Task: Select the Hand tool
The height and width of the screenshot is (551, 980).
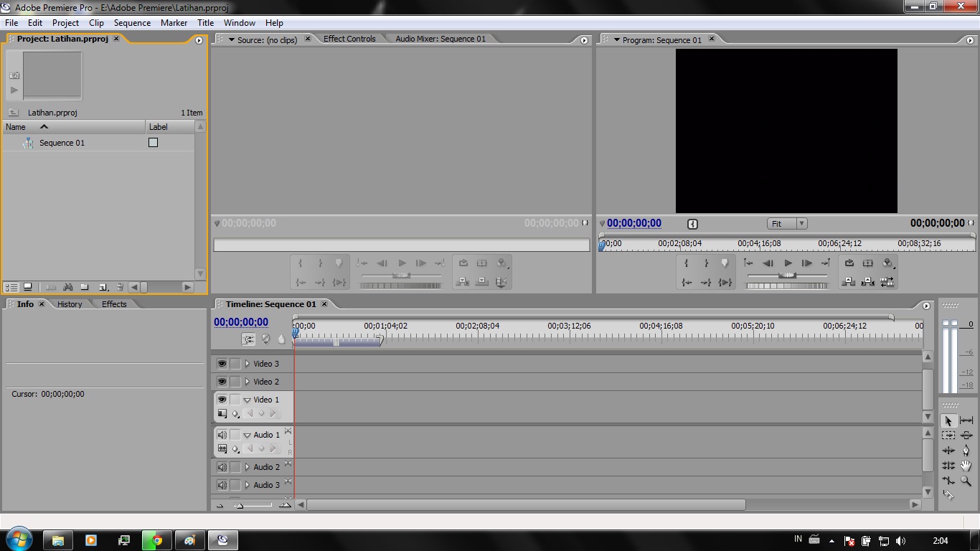Action: 966,466
